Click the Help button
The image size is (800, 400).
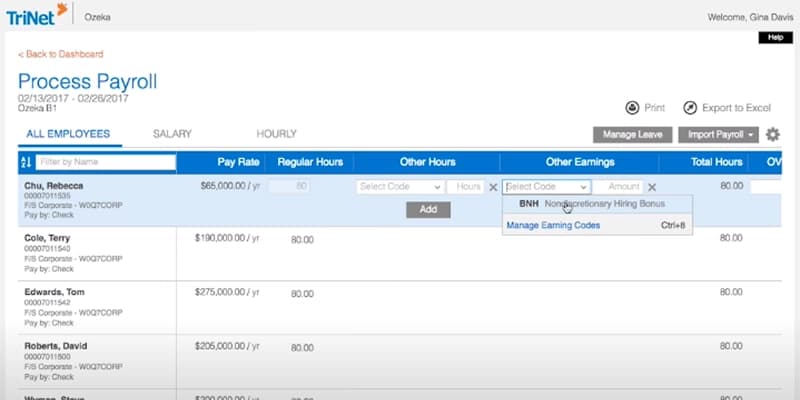point(776,37)
